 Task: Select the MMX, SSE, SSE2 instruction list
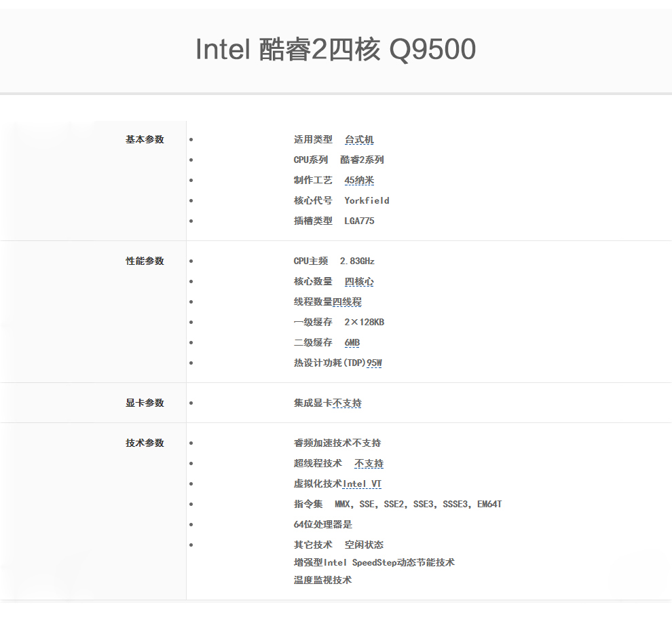(x=418, y=505)
